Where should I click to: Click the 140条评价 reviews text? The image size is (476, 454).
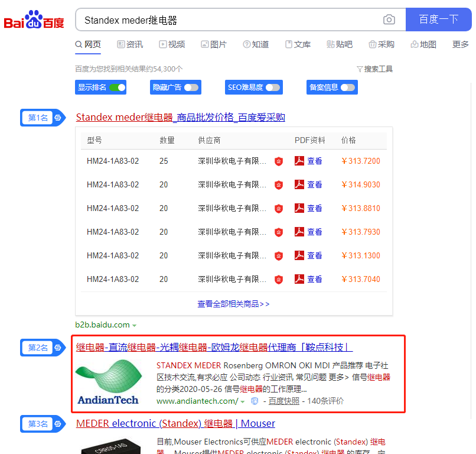pyautogui.click(x=325, y=401)
